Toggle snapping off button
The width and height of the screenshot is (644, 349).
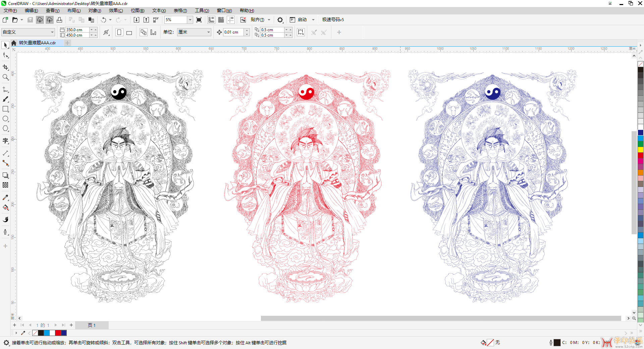tap(243, 20)
